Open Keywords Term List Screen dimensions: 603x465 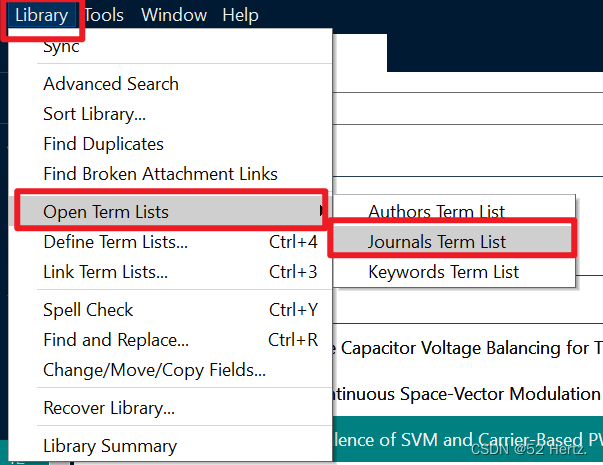pyautogui.click(x=454, y=272)
